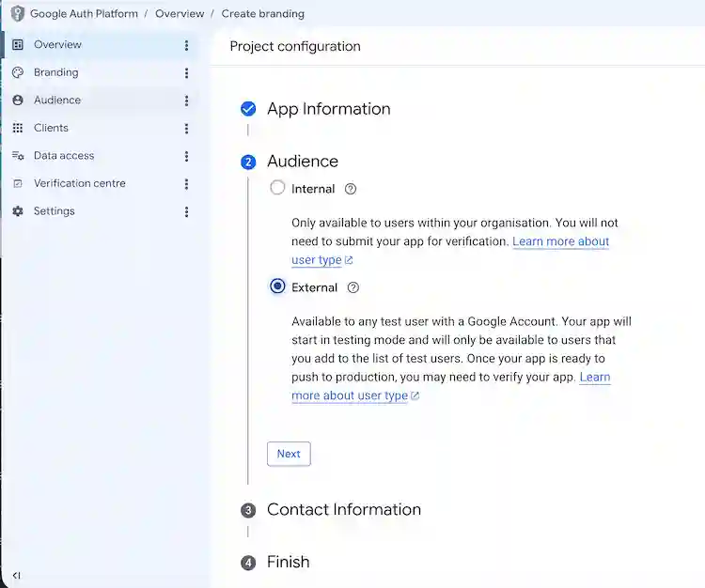Open the Clients menu item

(x=99, y=128)
